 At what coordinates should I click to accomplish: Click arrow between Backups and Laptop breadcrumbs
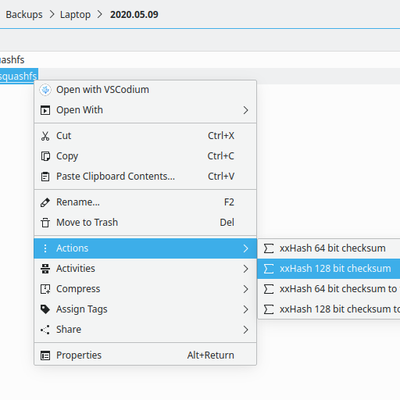52,15
